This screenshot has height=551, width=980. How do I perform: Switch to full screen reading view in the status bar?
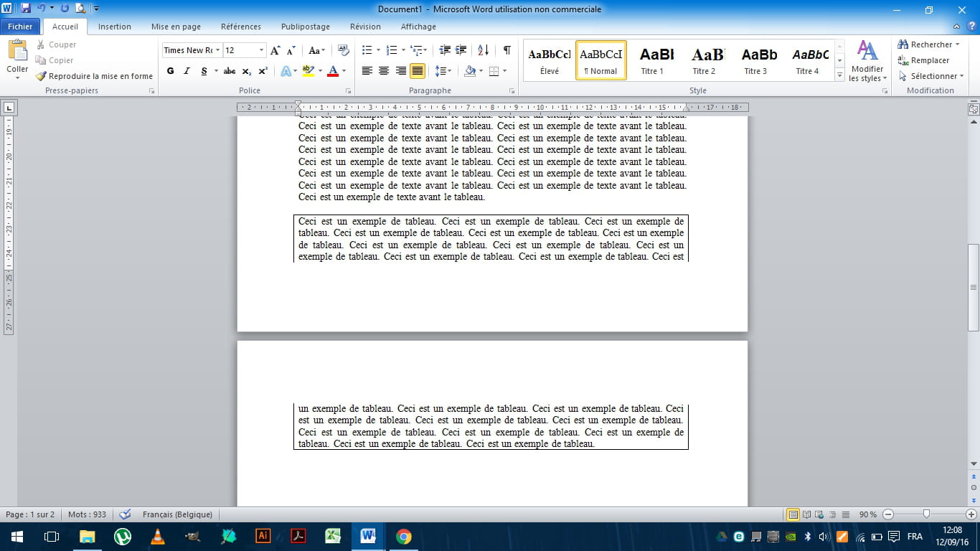point(807,514)
